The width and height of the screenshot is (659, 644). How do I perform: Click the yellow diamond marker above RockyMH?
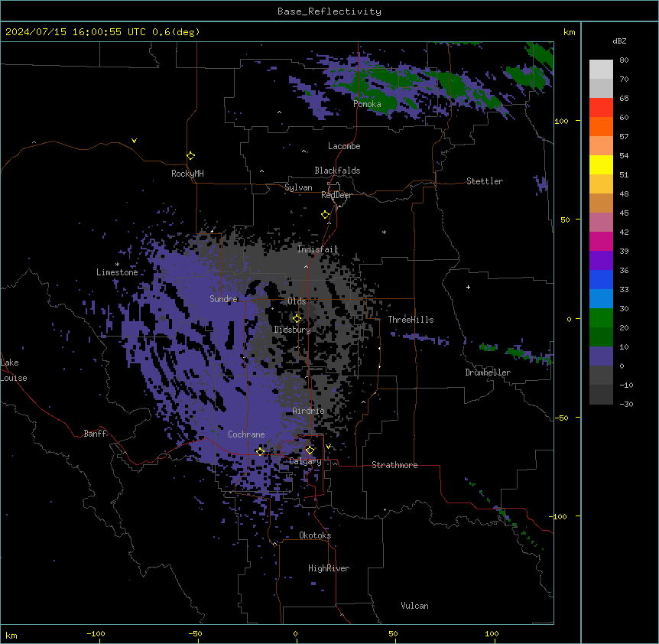pos(191,156)
